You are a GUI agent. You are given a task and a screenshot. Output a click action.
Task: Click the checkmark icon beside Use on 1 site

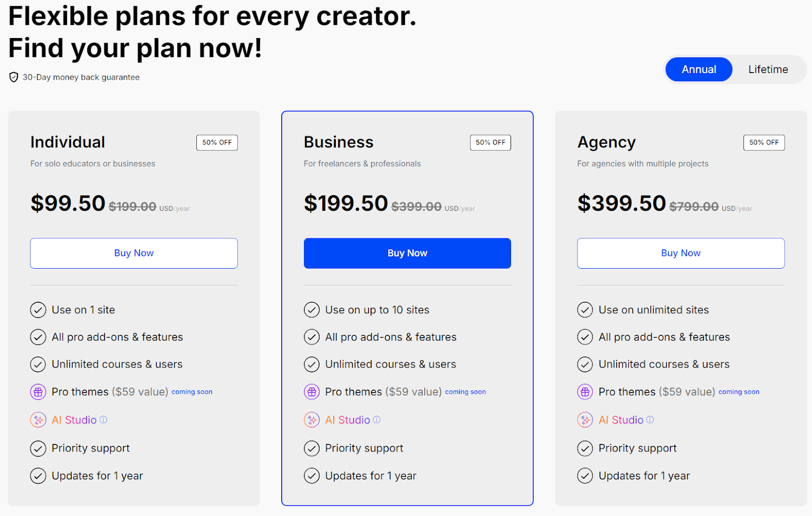click(x=38, y=310)
